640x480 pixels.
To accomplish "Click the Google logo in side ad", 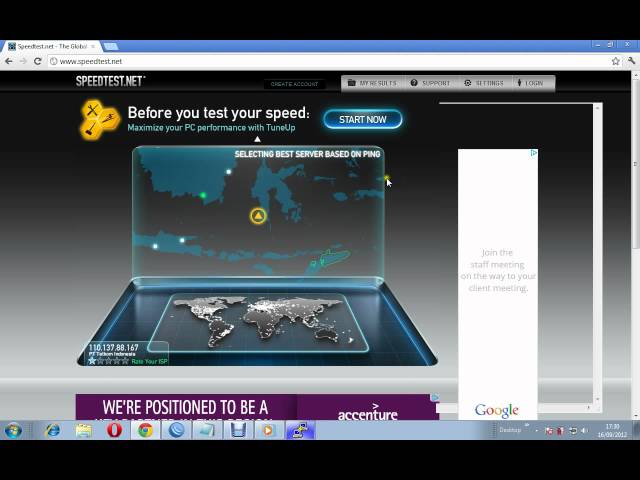I will 497,411.
